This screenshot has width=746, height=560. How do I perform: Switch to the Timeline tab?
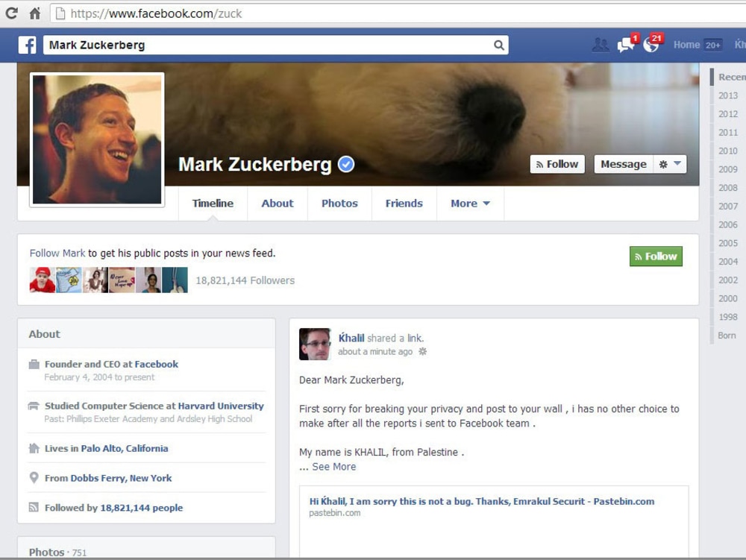pos(213,204)
